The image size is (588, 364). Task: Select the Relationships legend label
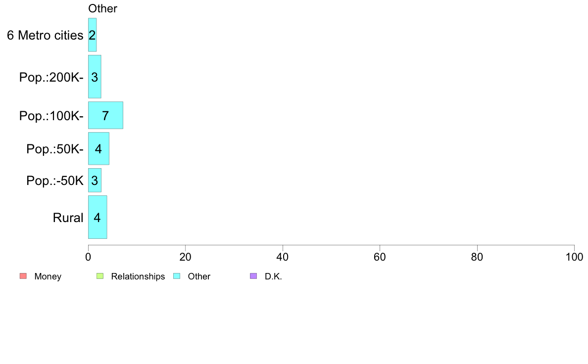(x=138, y=276)
